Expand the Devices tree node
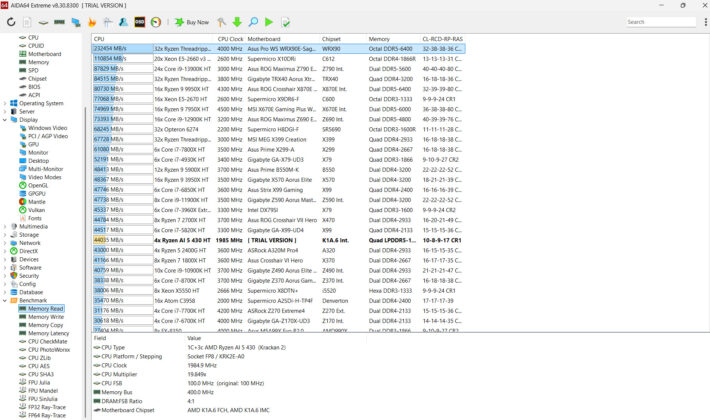Image resolution: width=710 pixels, height=420 pixels. (x=5, y=259)
